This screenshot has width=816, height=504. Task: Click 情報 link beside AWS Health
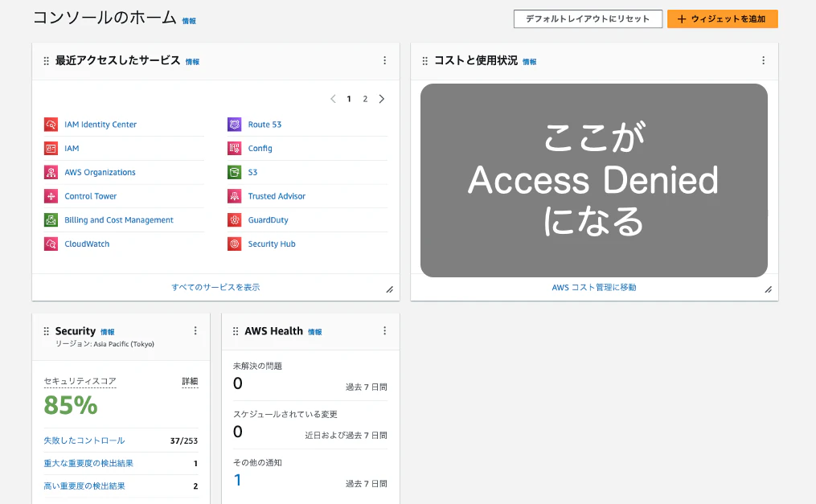(315, 332)
